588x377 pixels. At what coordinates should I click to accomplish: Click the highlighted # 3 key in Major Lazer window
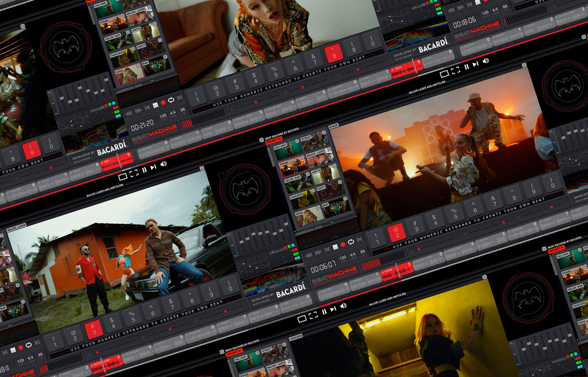pos(93,328)
